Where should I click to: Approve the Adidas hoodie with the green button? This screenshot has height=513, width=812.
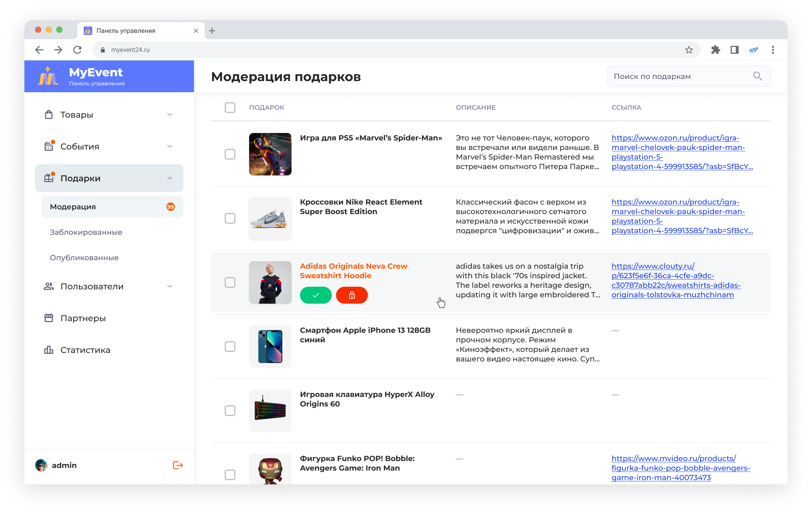(x=316, y=295)
